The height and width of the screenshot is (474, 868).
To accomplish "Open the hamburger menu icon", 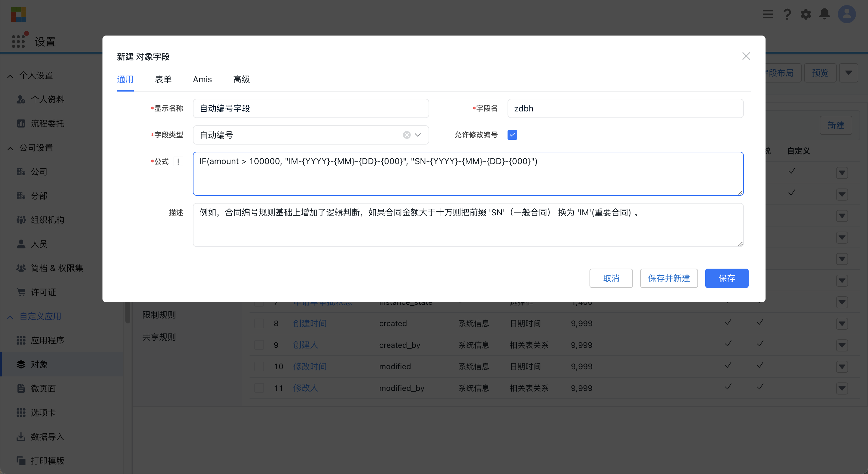I will (x=768, y=14).
